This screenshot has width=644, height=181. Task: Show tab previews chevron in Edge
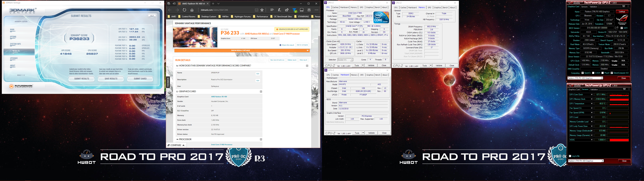click(219, 4)
